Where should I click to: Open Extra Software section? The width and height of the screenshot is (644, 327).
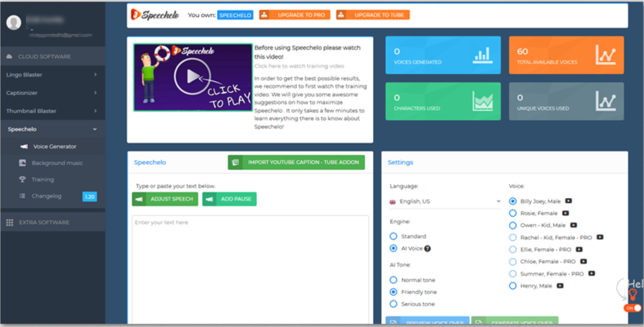pyautogui.click(x=53, y=222)
